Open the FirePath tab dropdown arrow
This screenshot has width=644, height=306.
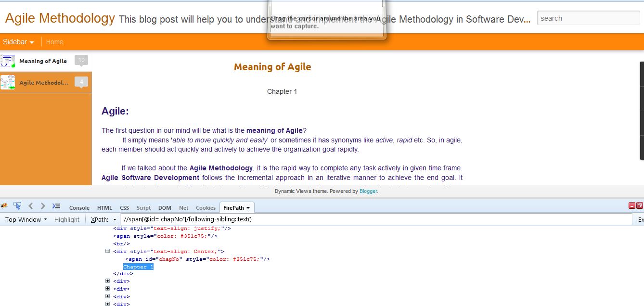[x=248, y=207]
